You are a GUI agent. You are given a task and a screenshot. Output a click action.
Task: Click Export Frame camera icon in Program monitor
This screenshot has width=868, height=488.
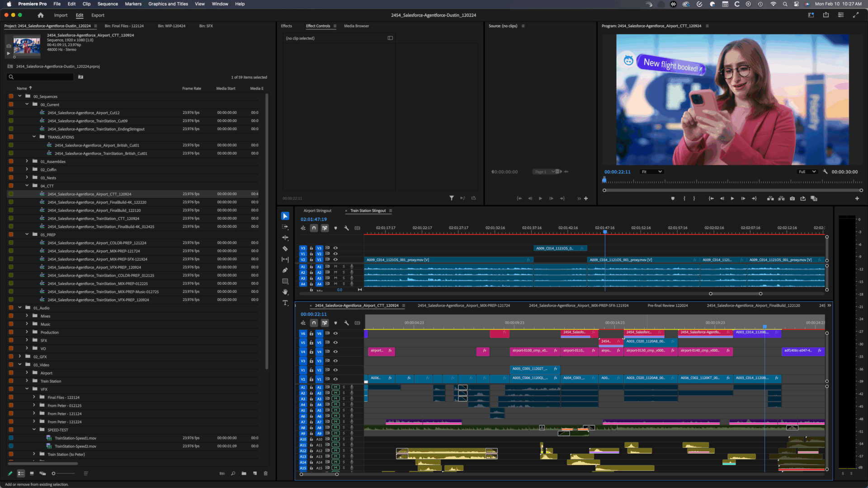tap(792, 198)
